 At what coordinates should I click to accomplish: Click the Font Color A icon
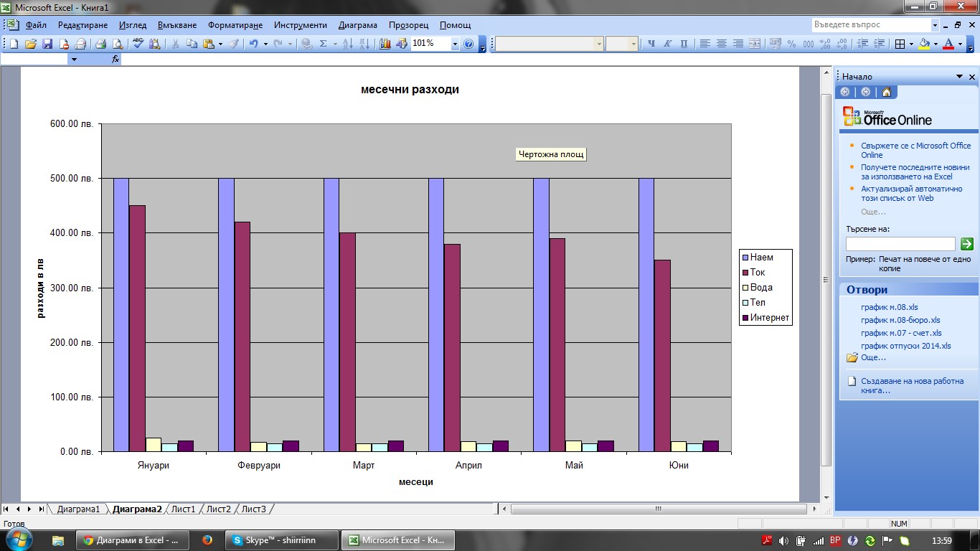coord(948,44)
